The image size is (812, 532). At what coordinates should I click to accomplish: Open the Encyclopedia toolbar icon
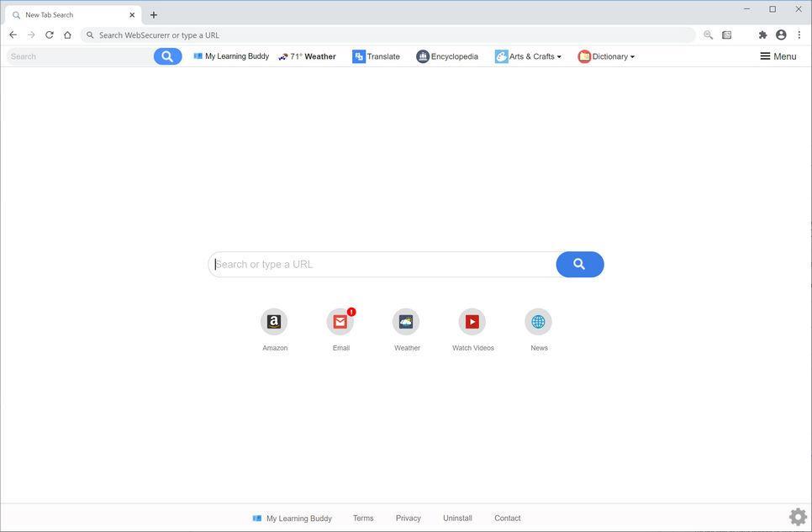coord(423,56)
